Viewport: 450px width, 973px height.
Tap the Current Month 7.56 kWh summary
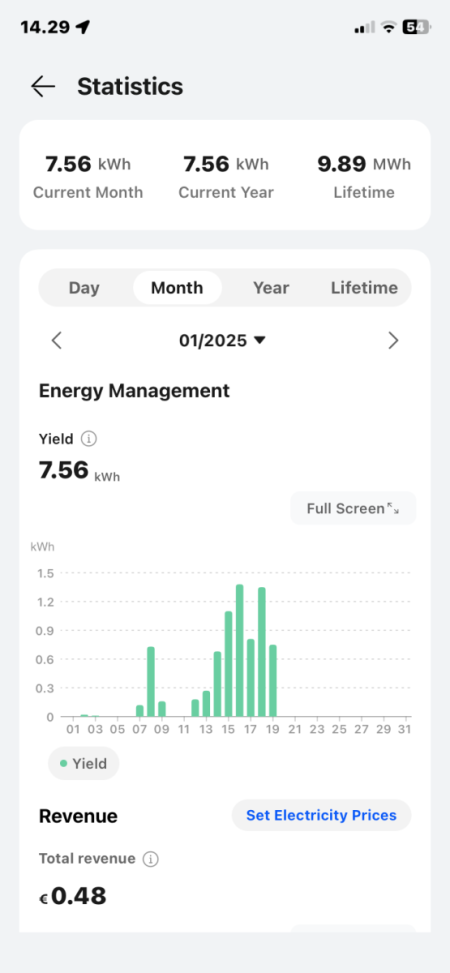click(88, 177)
